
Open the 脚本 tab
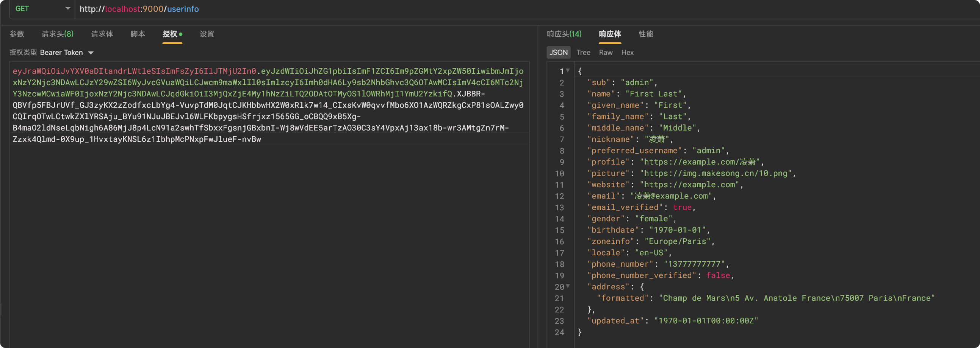pyautogui.click(x=138, y=34)
